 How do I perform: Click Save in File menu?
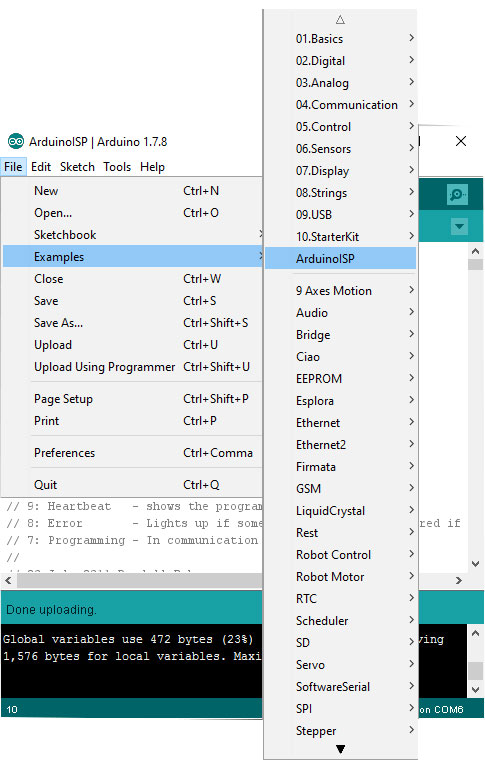[x=133, y=301]
